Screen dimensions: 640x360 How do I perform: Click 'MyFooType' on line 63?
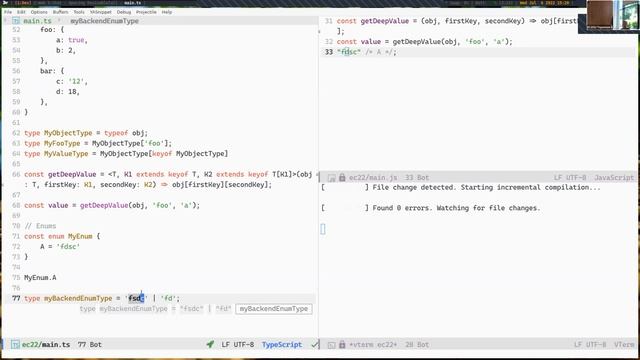(62, 143)
